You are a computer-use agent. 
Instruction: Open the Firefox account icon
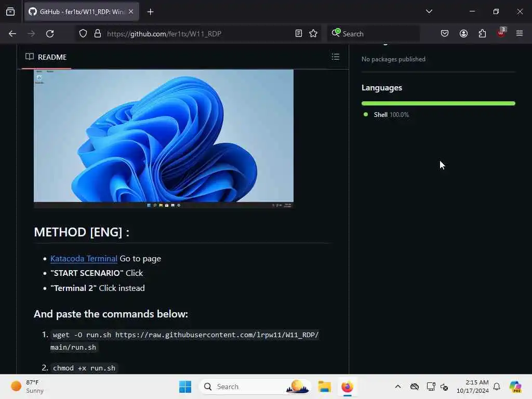(x=463, y=33)
